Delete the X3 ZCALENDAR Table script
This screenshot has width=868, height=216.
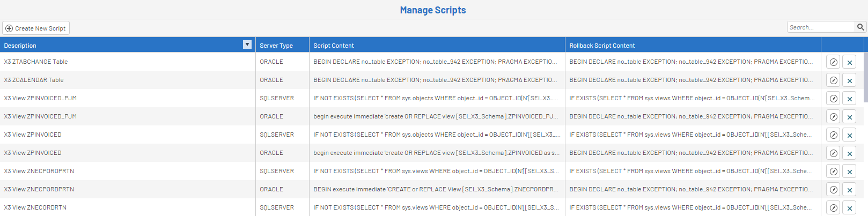[x=849, y=80]
